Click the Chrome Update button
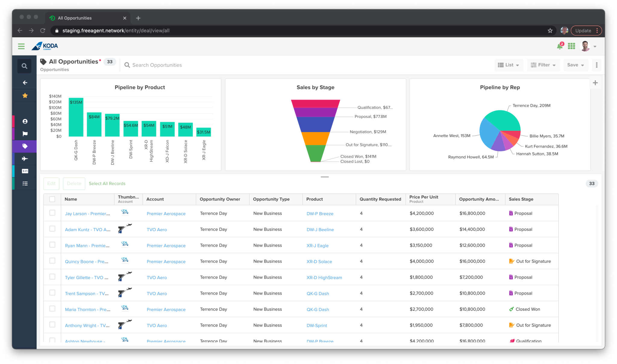 tap(586, 30)
